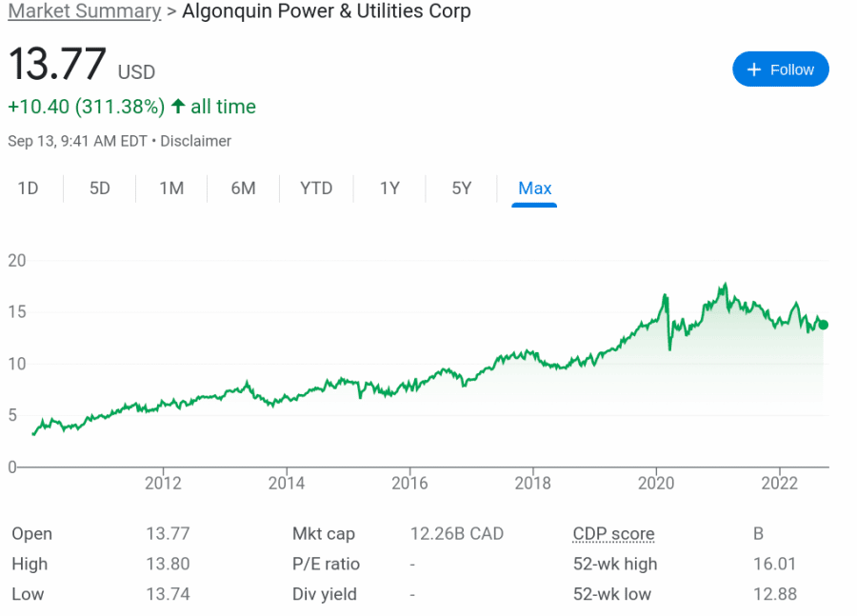Select the latest price dot on the chart

[x=825, y=325]
